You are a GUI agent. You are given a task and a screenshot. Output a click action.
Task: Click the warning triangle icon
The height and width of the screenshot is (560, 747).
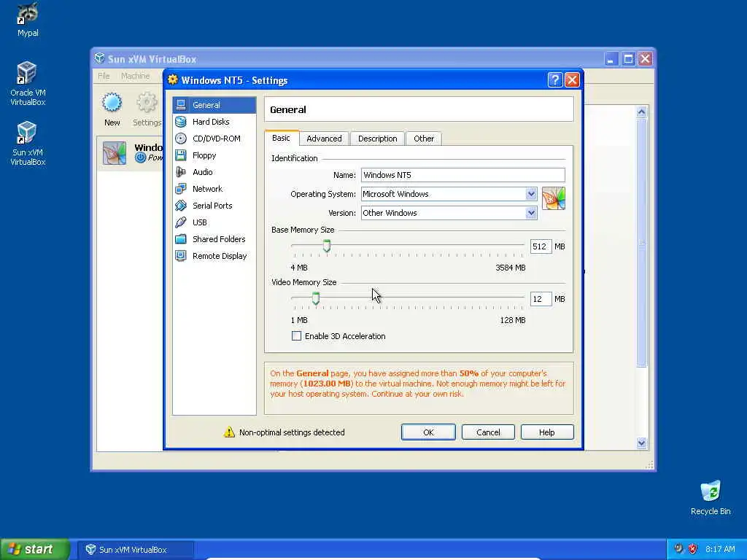(x=229, y=432)
